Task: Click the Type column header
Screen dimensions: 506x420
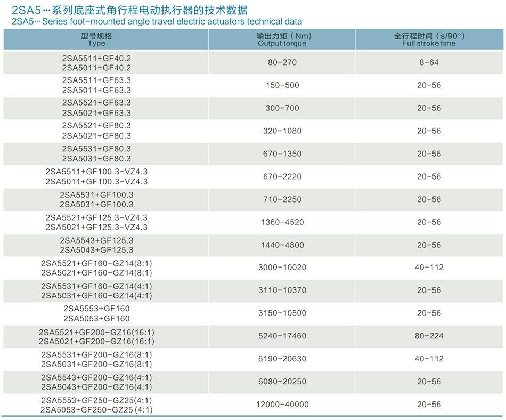Action: pyautogui.click(x=96, y=39)
